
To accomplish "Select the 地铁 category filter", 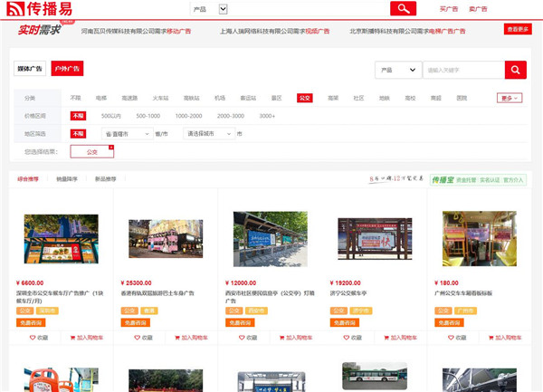I will click(384, 98).
